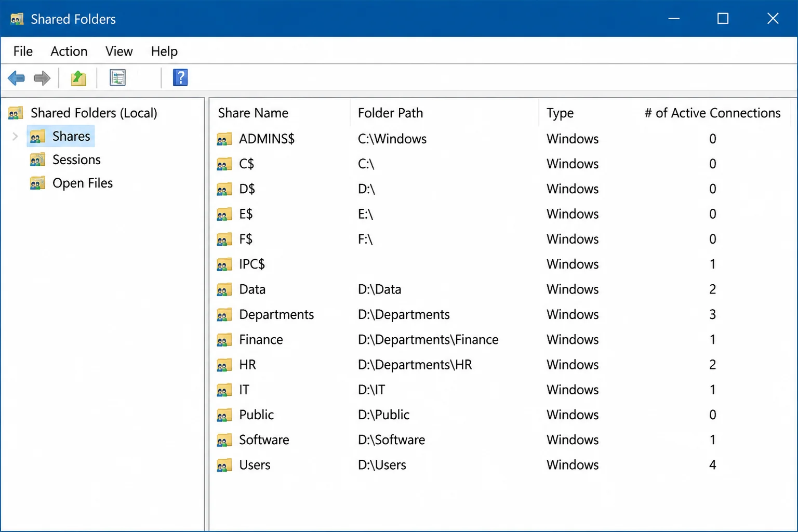Click the D:\Data folder path

click(x=379, y=289)
